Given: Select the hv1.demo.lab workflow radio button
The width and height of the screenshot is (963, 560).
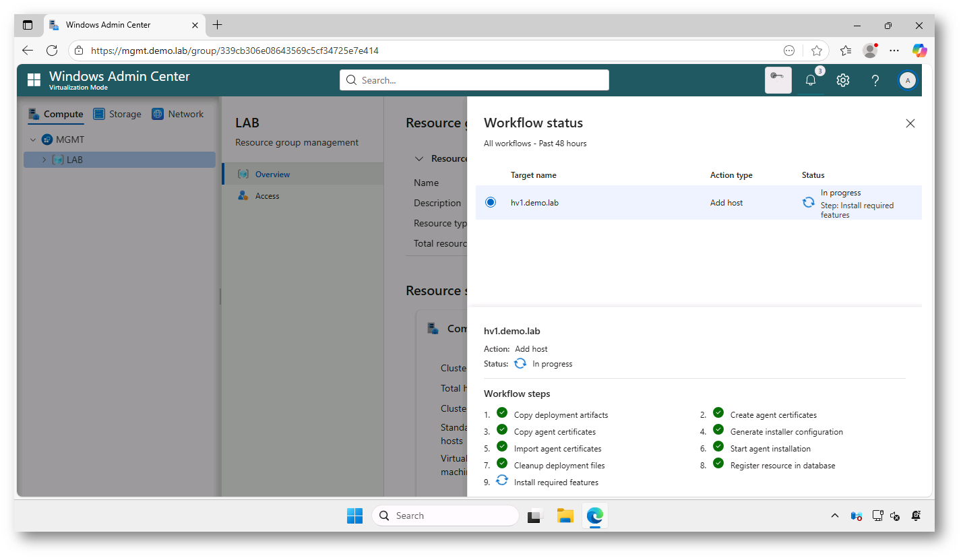Looking at the screenshot, I should pyautogui.click(x=491, y=202).
